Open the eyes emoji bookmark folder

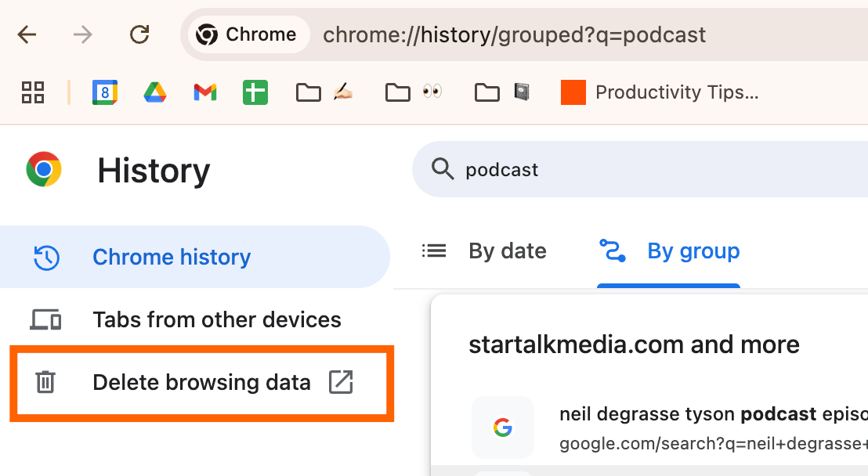(x=414, y=92)
